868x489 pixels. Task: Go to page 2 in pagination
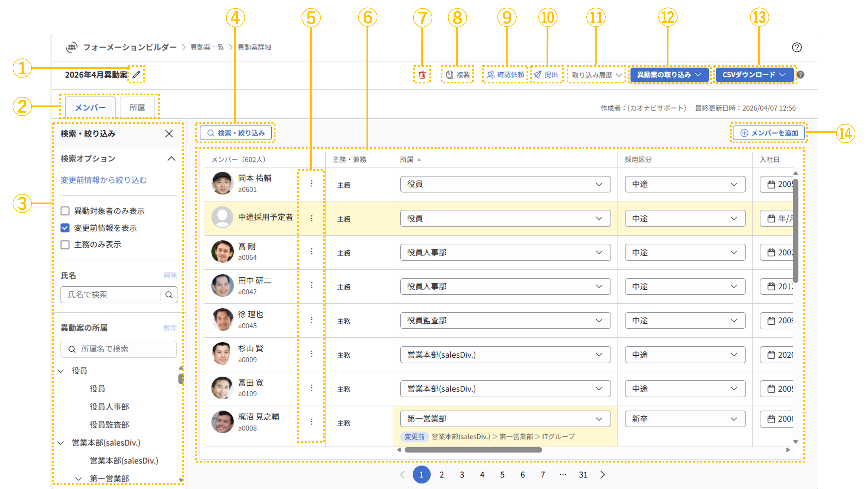tap(442, 474)
